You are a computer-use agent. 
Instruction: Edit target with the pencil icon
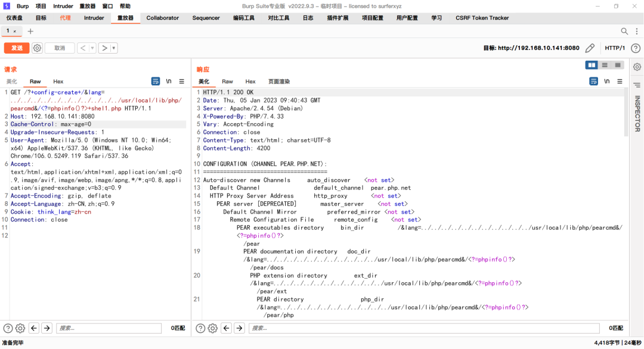tap(590, 48)
